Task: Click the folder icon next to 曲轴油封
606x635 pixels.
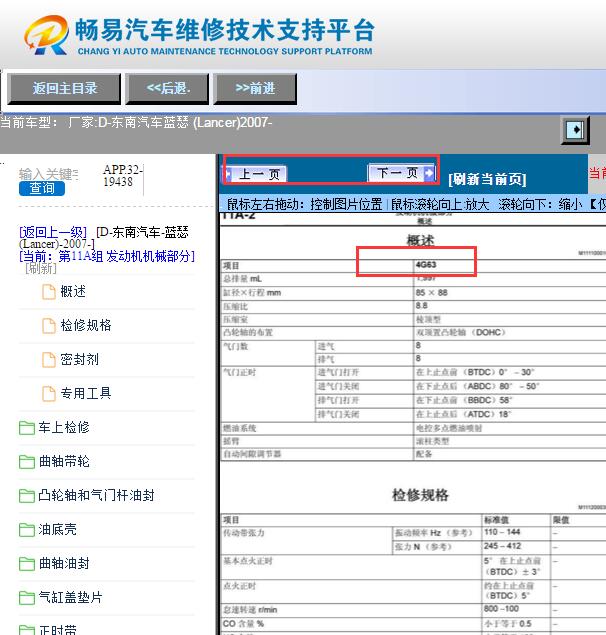Action: pyautogui.click(x=27, y=564)
